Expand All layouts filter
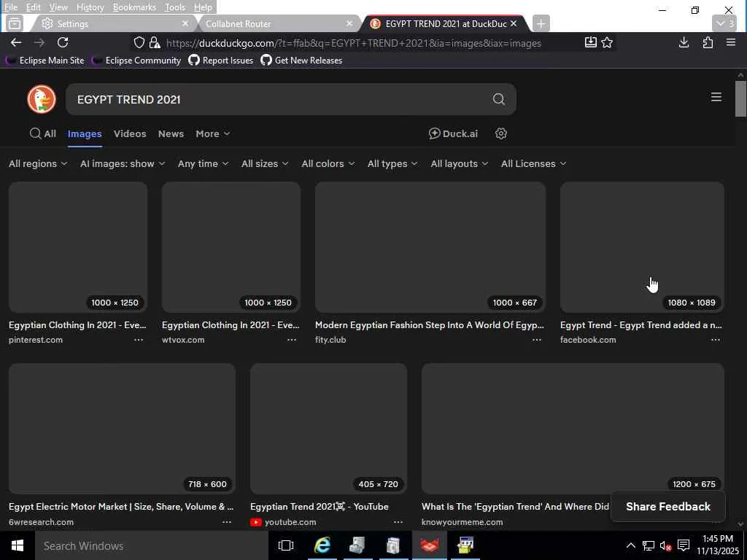 click(x=460, y=164)
